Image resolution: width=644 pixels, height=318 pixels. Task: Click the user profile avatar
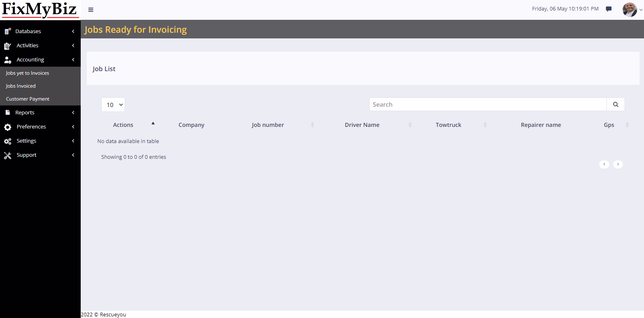coord(629,9)
